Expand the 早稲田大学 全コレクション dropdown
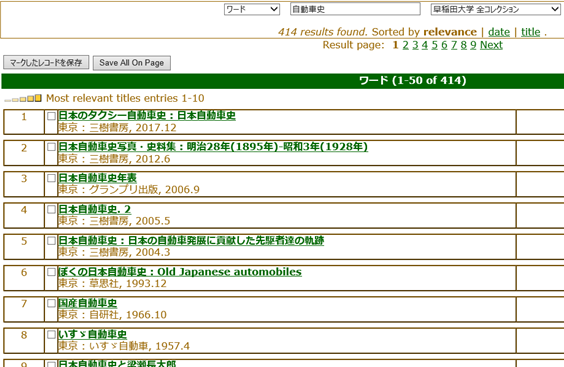Screen dimensions: 564x367 495,9
